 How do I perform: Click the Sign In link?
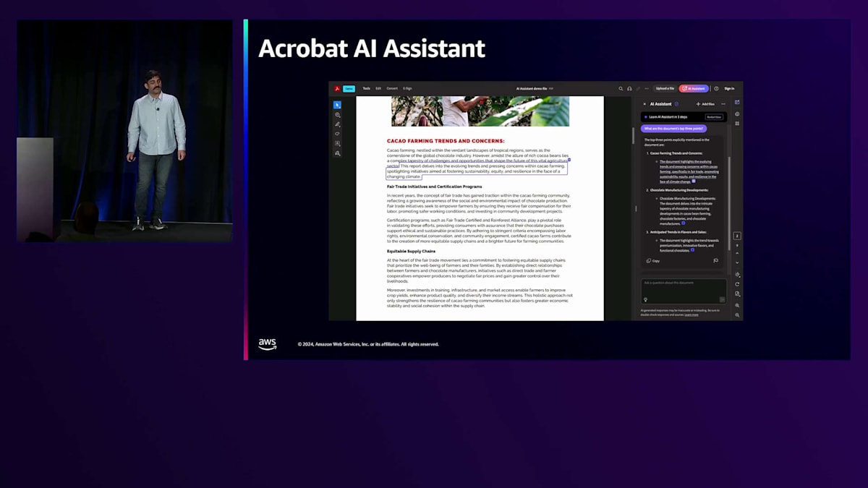point(729,88)
